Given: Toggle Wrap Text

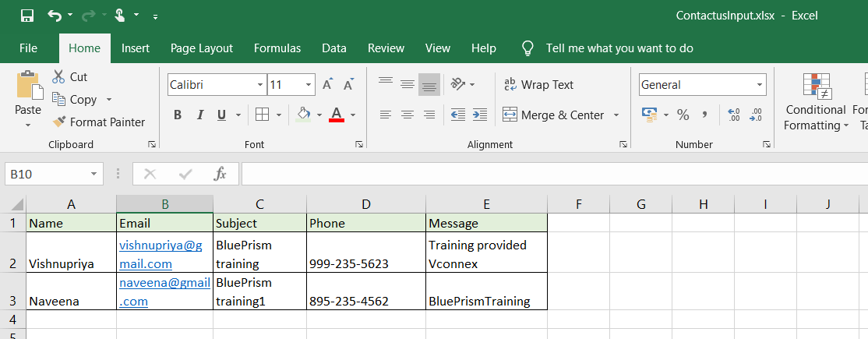Looking at the screenshot, I should 538,85.
